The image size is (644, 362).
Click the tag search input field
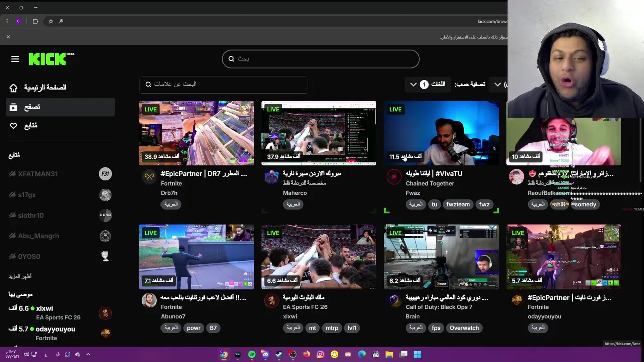(x=223, y=84)
